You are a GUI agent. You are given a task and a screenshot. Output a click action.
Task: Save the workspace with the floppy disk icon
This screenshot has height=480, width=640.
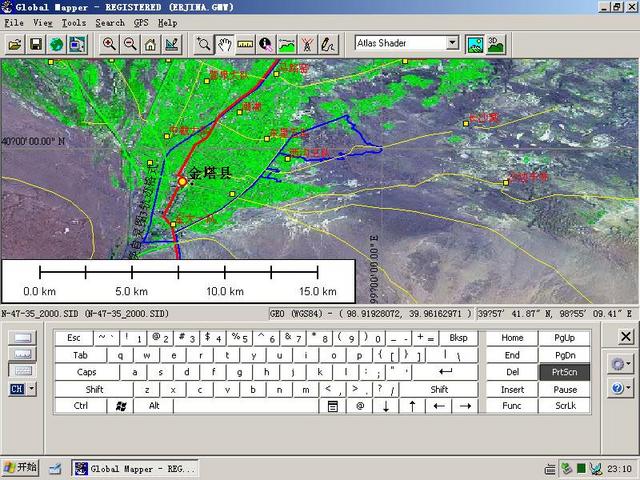click(x=36, y=44)
